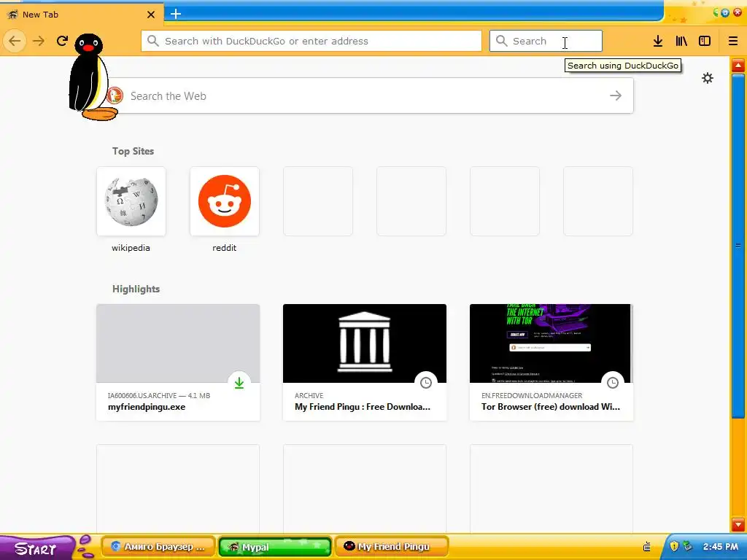Click the green tray icon beside the shield
Screen dimensions: 747x560
(686, 546)
